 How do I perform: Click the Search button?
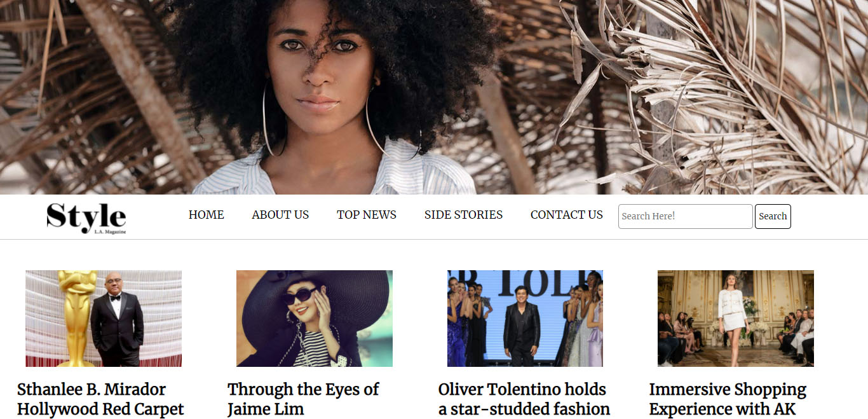[x=773, y=216]
